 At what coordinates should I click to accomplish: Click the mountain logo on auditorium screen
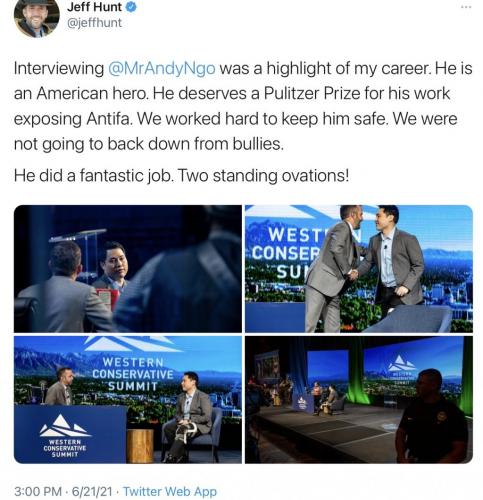tap(402, 363)
